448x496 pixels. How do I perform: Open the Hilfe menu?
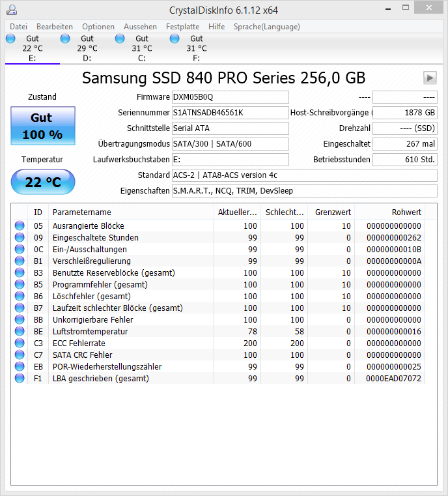tap(216, 27)
